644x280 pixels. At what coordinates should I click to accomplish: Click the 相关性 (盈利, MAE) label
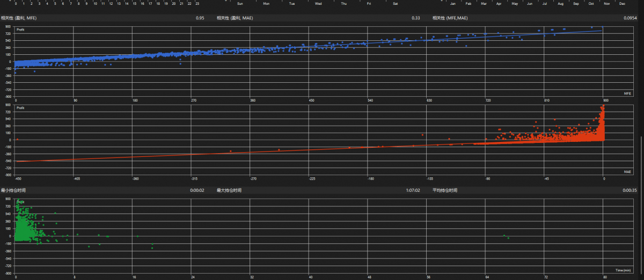point(235,18)
